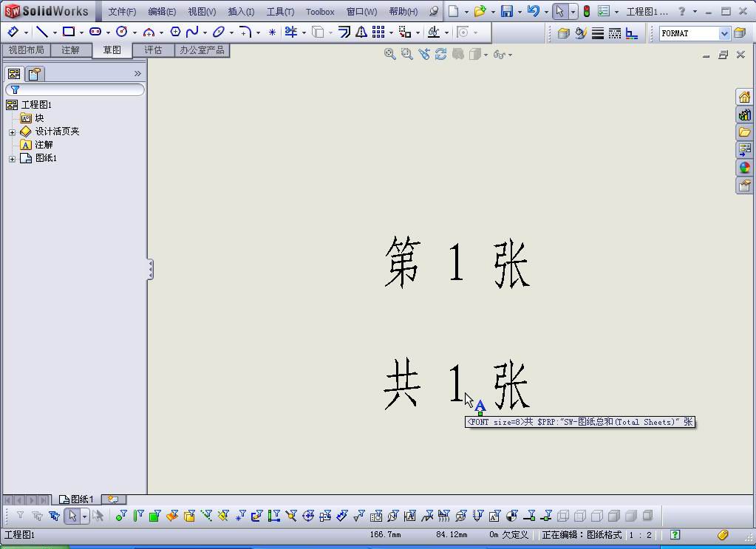Click the Previous View icon

[x=423, y=54]
